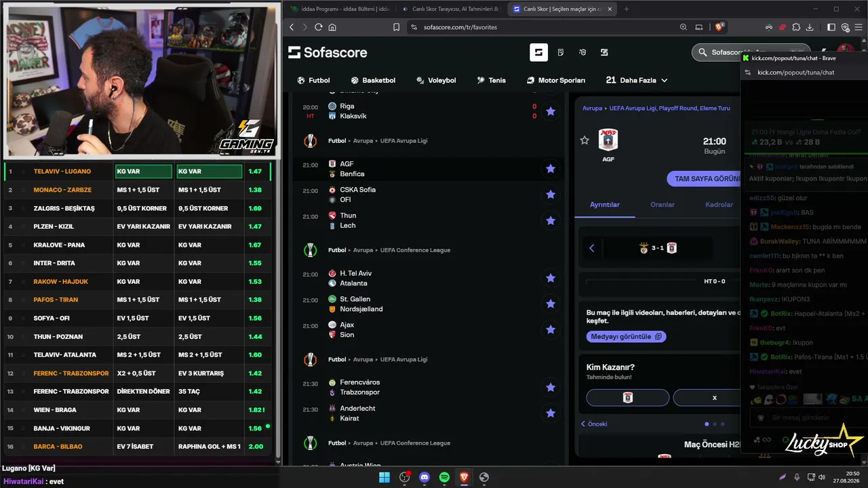
Task: Unfavorite the St. Gallen vs Nordsjælland match
Action: point(551,304)
